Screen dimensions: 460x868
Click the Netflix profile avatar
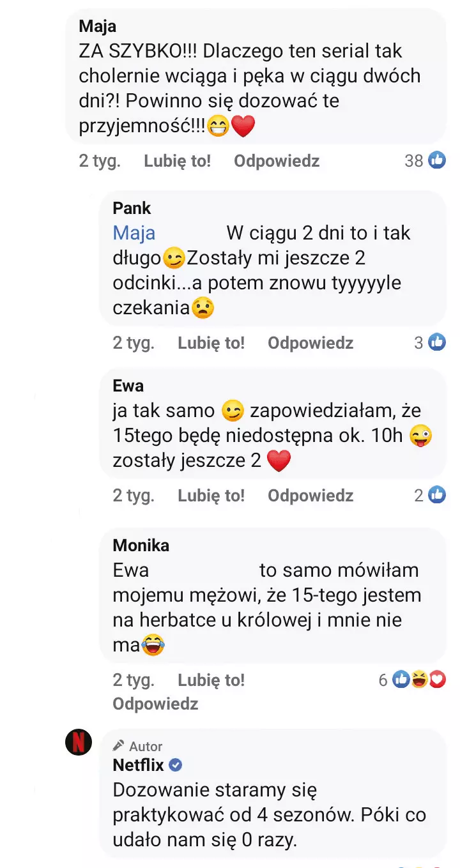(79, 742)
